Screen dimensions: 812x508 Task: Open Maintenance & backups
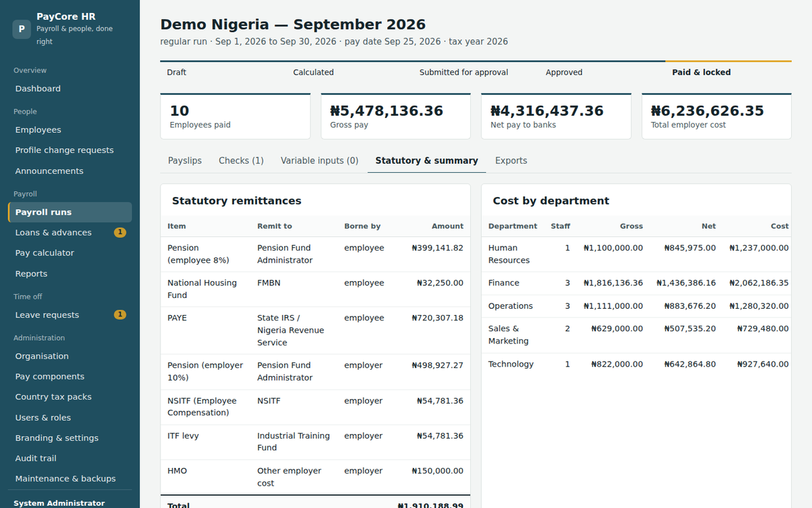[x=70, y=479]
